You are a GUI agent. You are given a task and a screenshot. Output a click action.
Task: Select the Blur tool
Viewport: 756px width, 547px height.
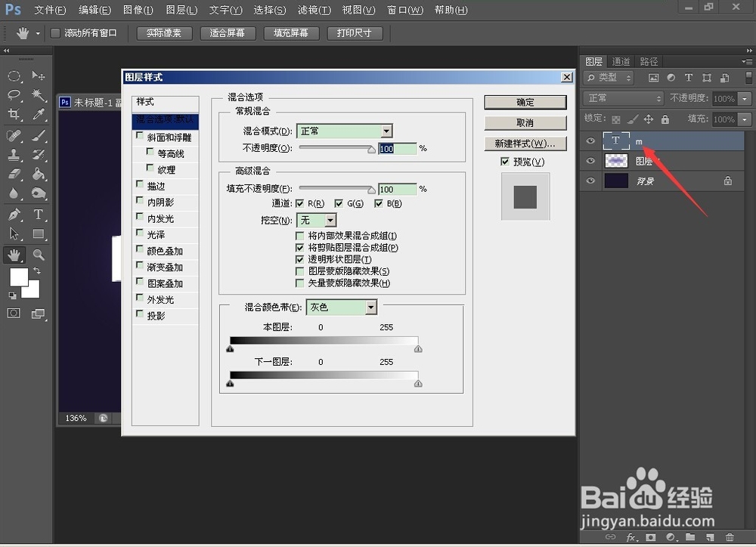(14, 193)
